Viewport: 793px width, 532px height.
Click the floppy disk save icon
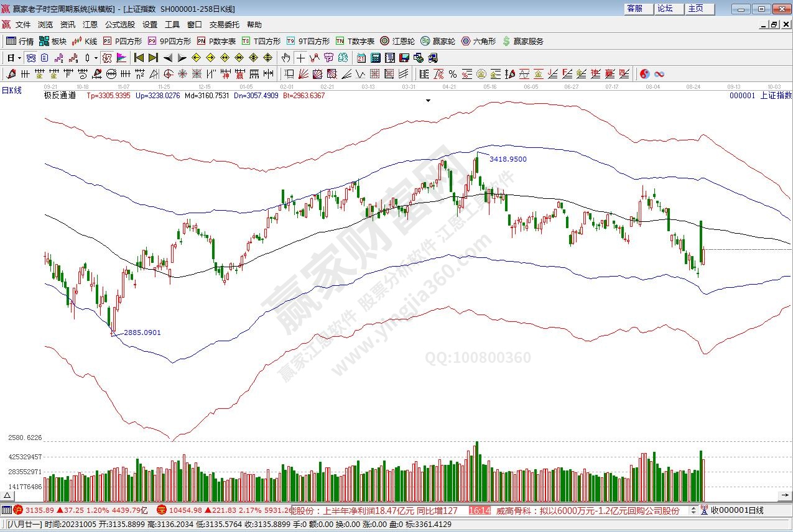[x=404, y=58]
